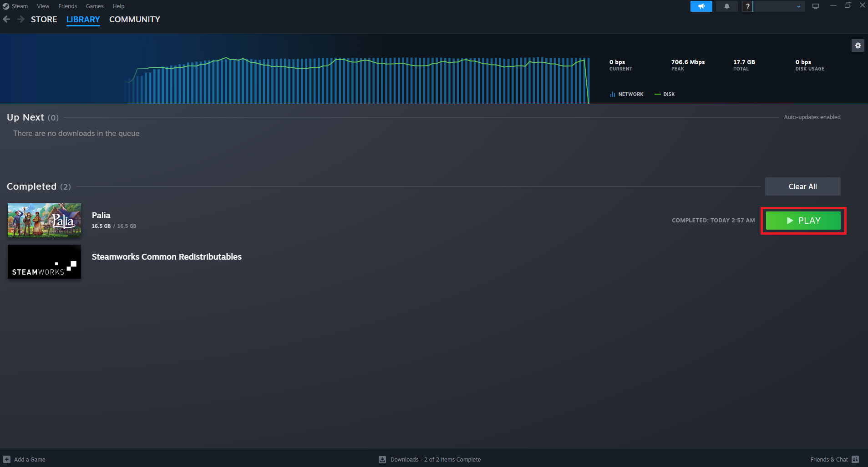Viewport: 868px width, 467px height.
Task: Open the announcements megaphone button
Action: (x=701, y=6)
